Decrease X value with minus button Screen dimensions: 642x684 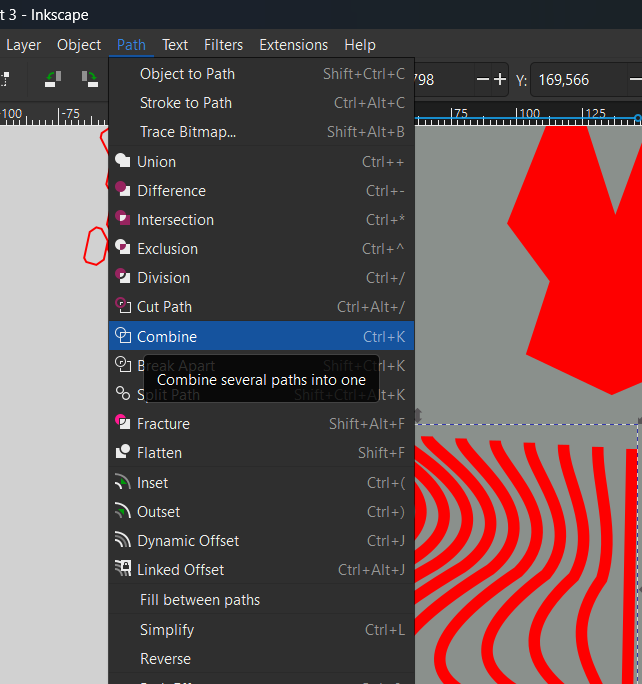(x=483, y=79)
